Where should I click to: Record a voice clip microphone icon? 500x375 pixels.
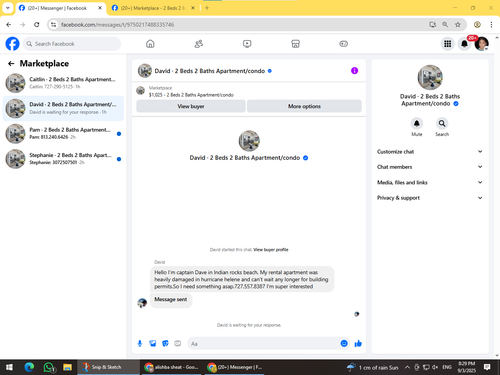click(140, 344)
